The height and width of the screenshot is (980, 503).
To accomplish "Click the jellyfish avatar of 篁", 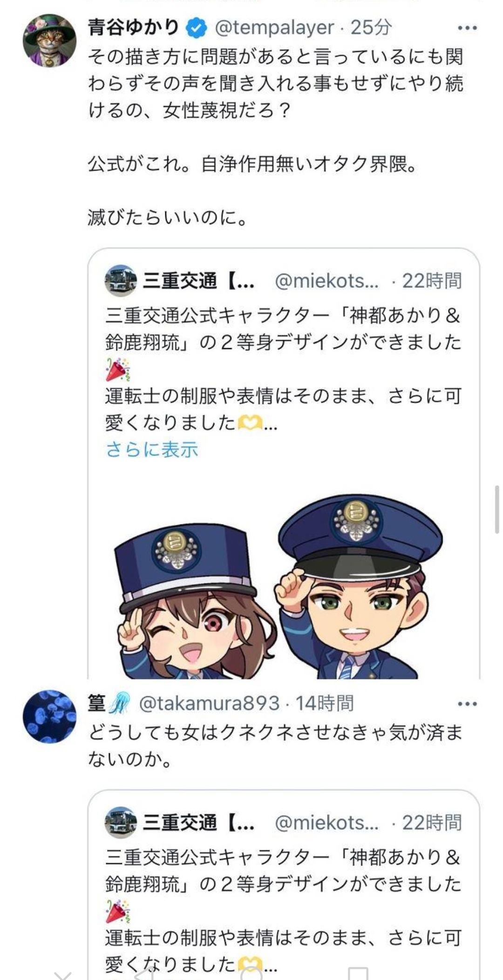I will point(49,717).
